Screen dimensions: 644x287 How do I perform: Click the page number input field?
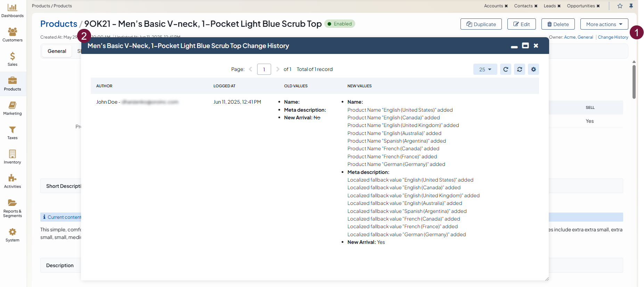click(x=264, y=69)
